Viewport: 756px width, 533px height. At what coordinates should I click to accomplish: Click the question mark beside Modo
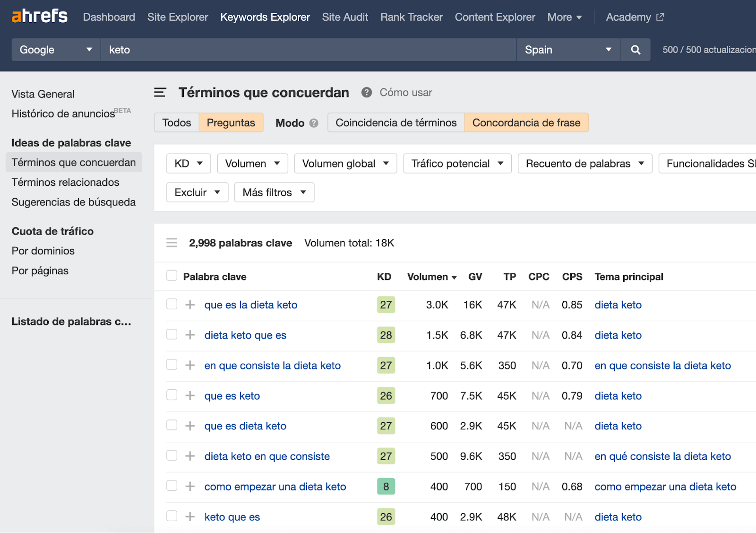pyautogui.click(x=314, y=123)
